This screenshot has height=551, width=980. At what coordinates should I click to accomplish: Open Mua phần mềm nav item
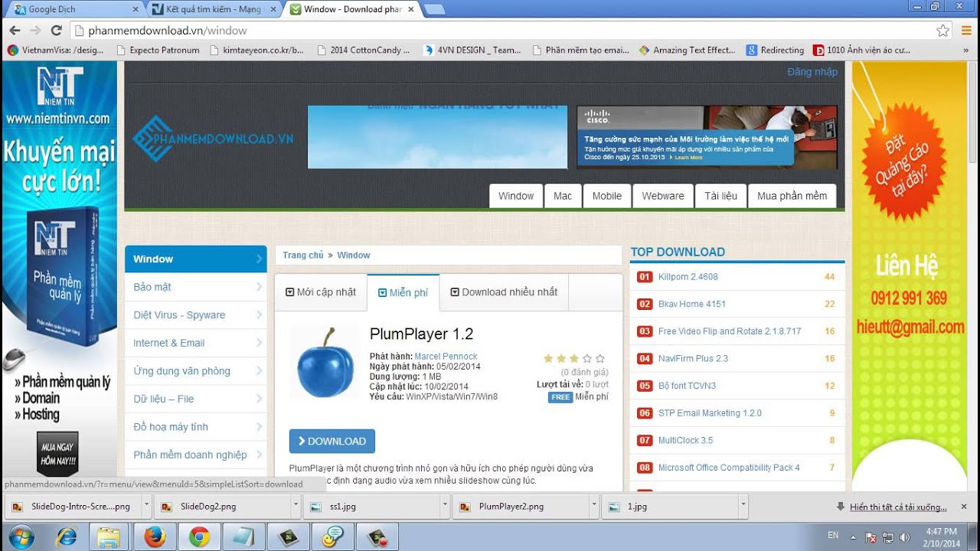click(792, 196)
